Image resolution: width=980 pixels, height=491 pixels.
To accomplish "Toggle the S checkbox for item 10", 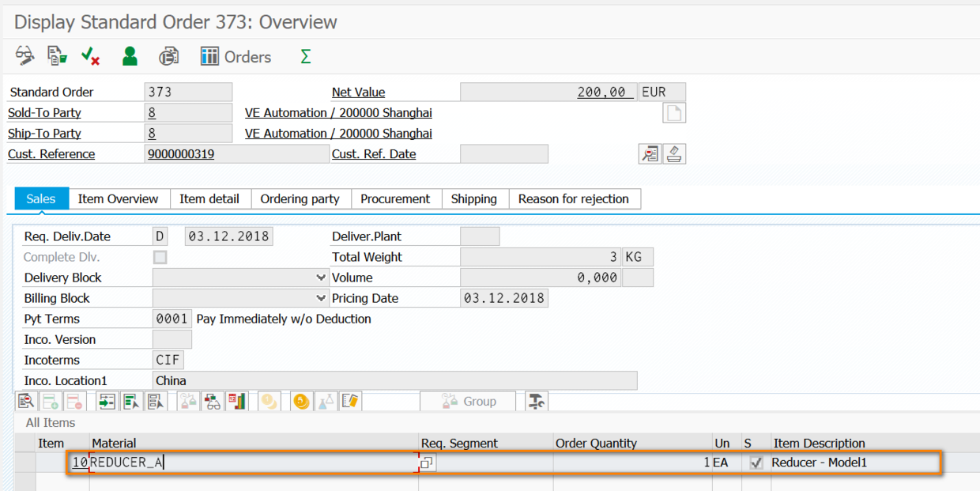I will [756, 463].
